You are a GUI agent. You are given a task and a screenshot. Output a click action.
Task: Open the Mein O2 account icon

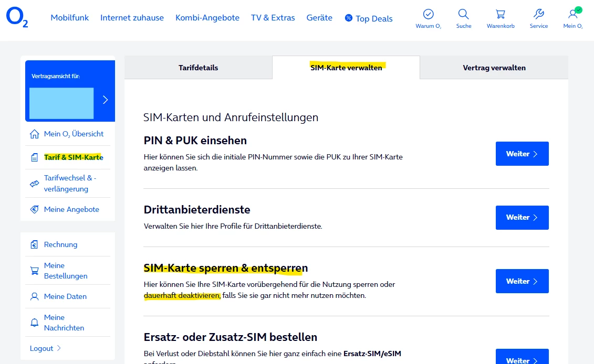click(x=572, y=14)
